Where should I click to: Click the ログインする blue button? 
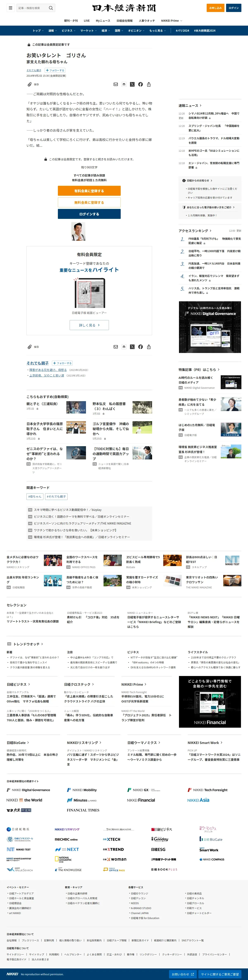89,214
